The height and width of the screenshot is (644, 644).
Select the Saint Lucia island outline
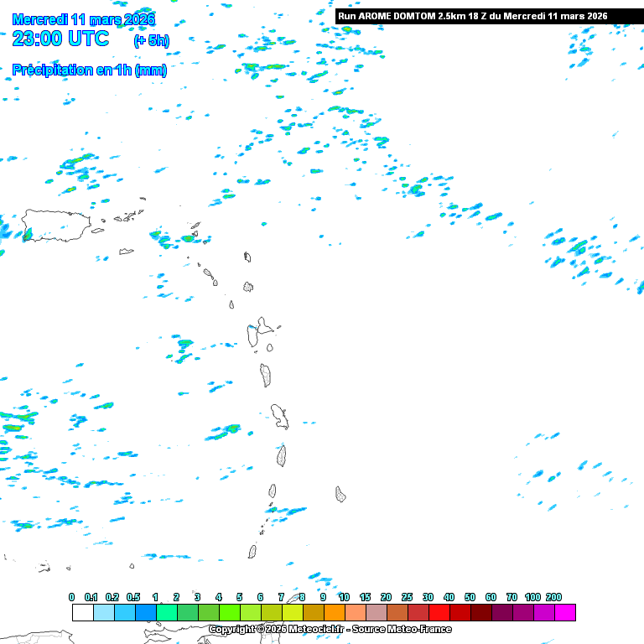(x=282, y=456)
